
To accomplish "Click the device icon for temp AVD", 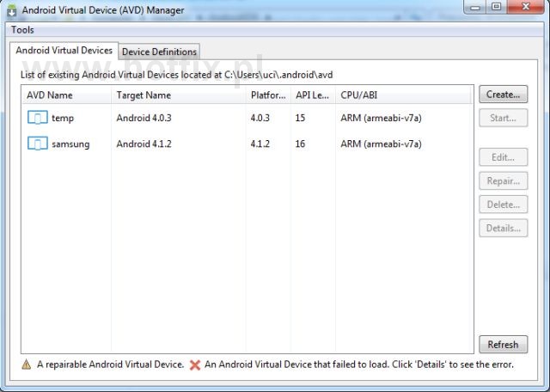I will pos(38,118).
